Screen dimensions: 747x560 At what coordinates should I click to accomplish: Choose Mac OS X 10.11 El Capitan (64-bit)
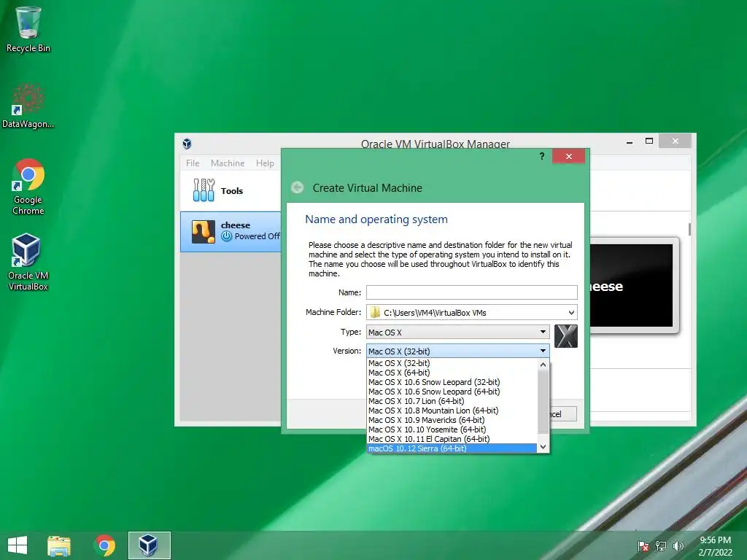click(452, 439)
